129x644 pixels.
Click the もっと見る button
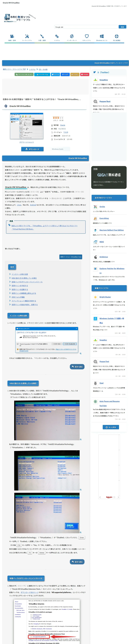[111, 427]
